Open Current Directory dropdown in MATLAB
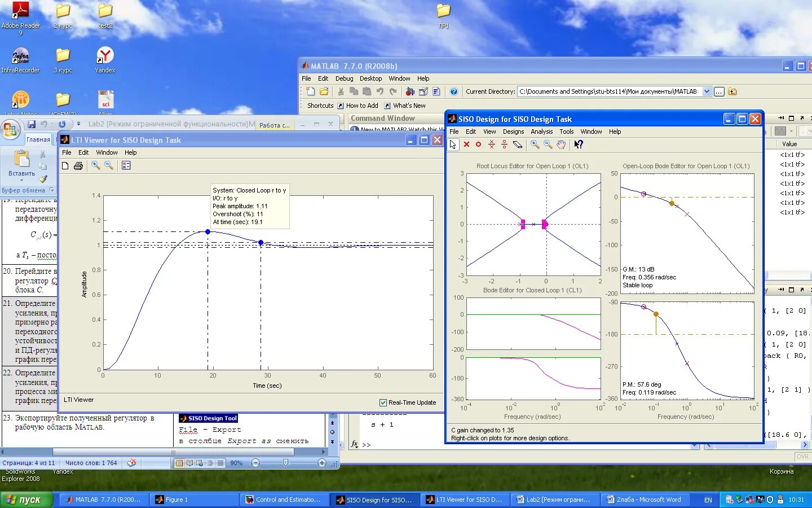 (x=707, y=91)
